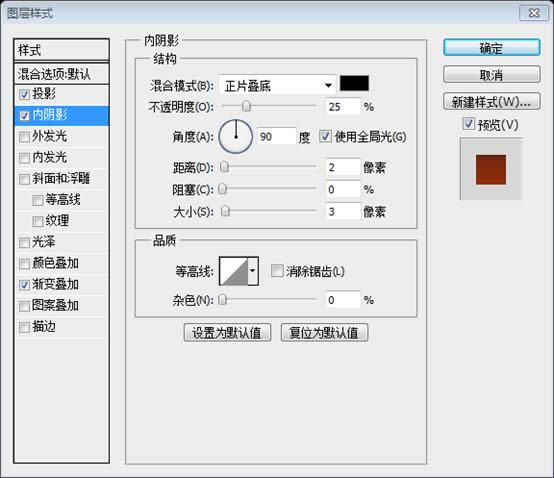Select 混合选项:默认 entry
Image resolution: width=554 pixels, height=478 pixels.
coord(61,74)
